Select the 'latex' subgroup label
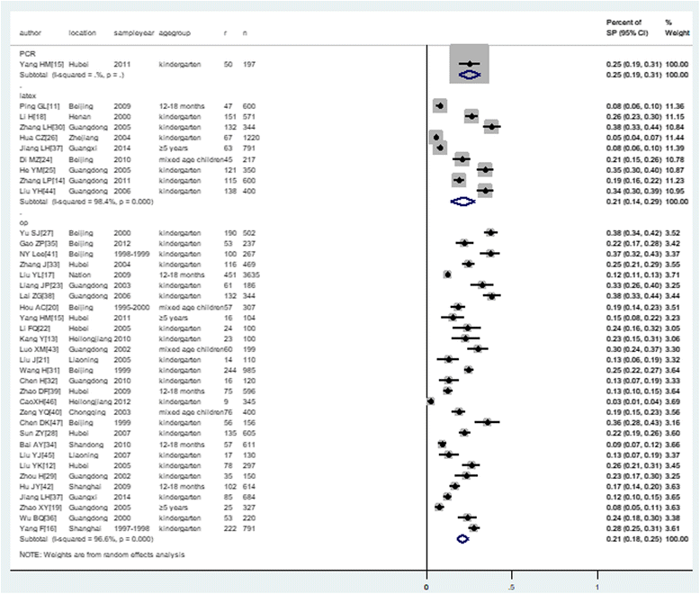The width and height of the screenshot is (700, 594). coord(28,95)
